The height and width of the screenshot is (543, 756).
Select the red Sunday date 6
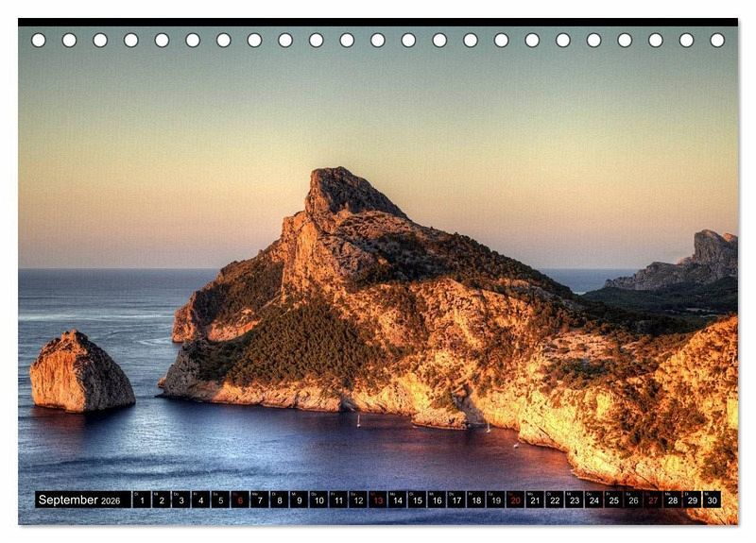point(240,500)
